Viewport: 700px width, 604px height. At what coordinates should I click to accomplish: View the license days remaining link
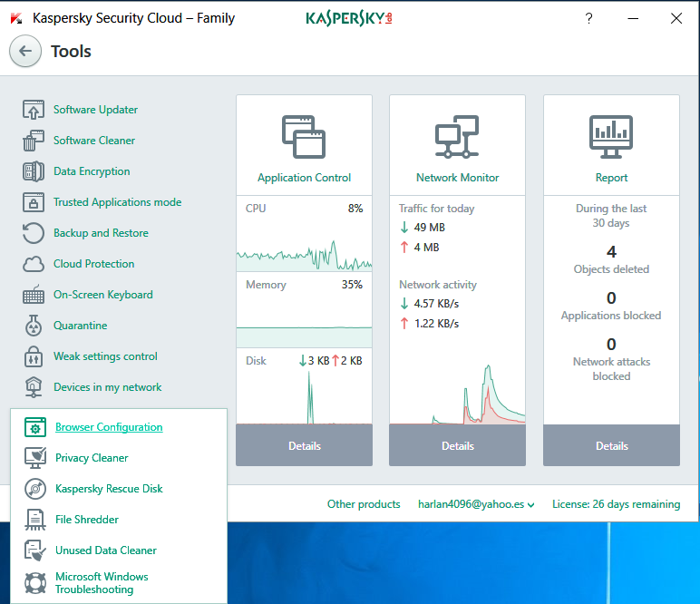[x=616, y=504]
